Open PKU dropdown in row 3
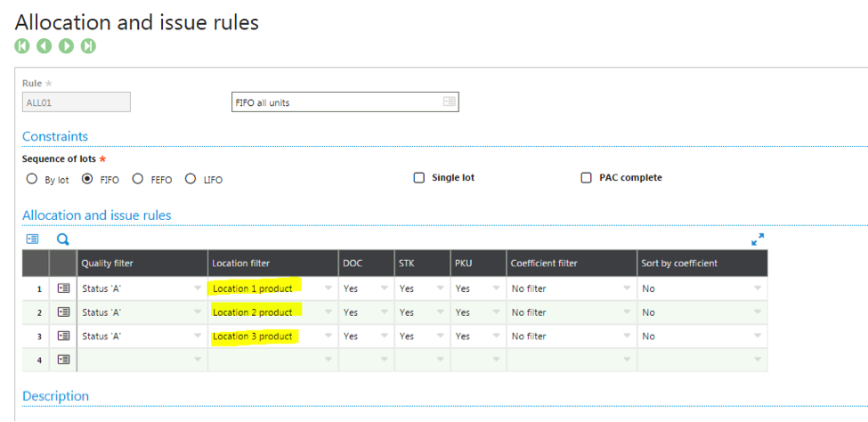868x422 pixels. (497, 336)
